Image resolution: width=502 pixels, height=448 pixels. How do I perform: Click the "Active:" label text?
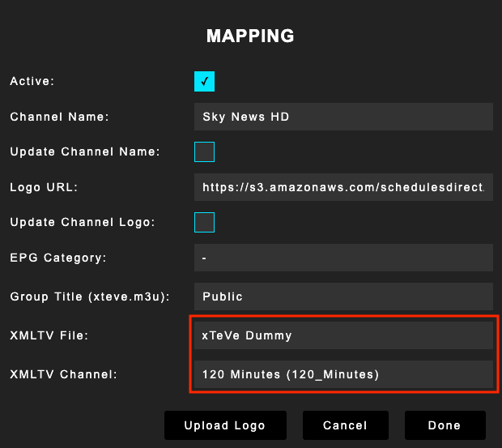[x=32, y=81]
